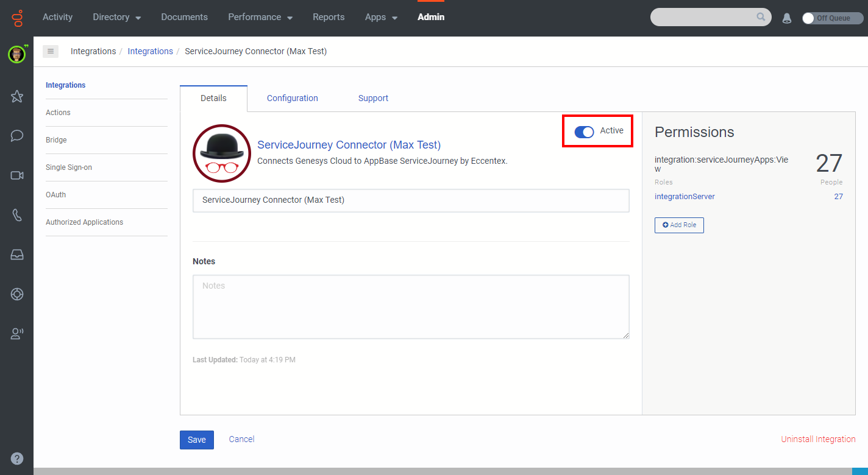Switch to the Configuration tab
This screenshot has width=868, height=475.
point(293,98)
